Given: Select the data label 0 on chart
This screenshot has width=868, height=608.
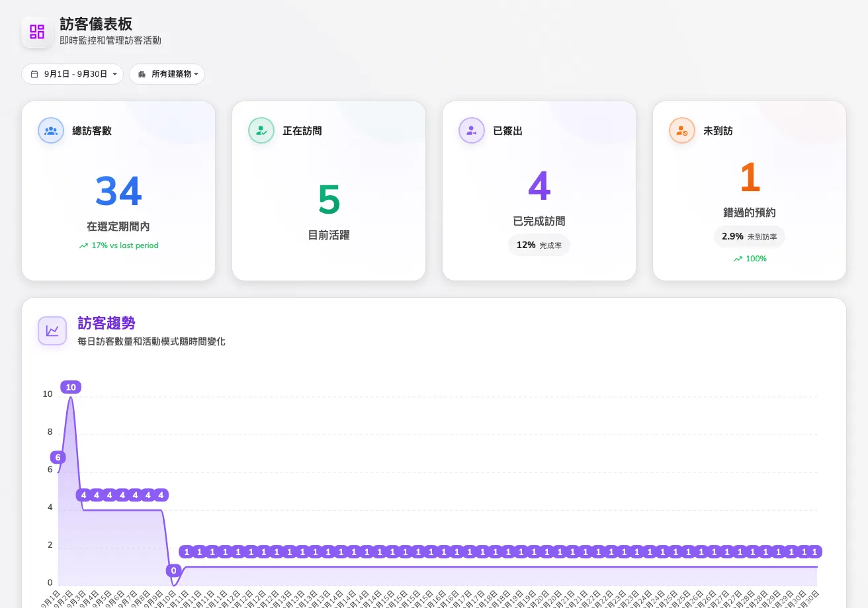Looking at the screenshot, I should [174, 570].
